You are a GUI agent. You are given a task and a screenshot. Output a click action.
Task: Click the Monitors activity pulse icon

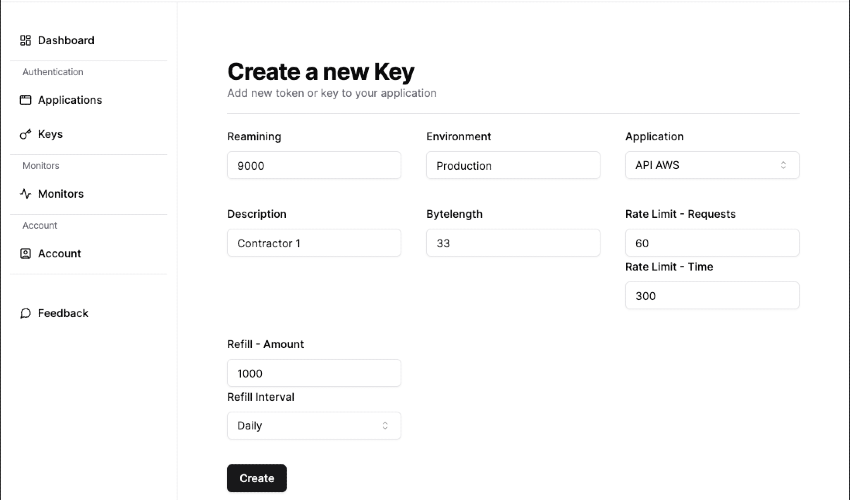[x=25, y=194]
